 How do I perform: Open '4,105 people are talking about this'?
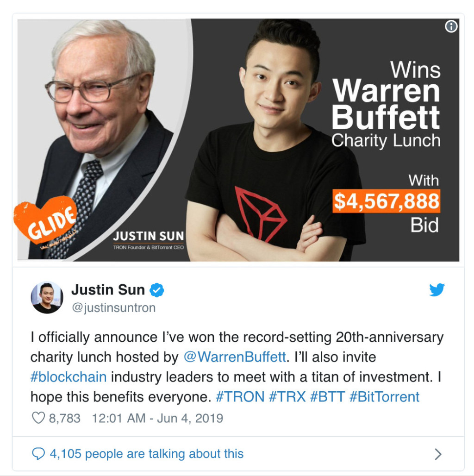pos(147,454)
